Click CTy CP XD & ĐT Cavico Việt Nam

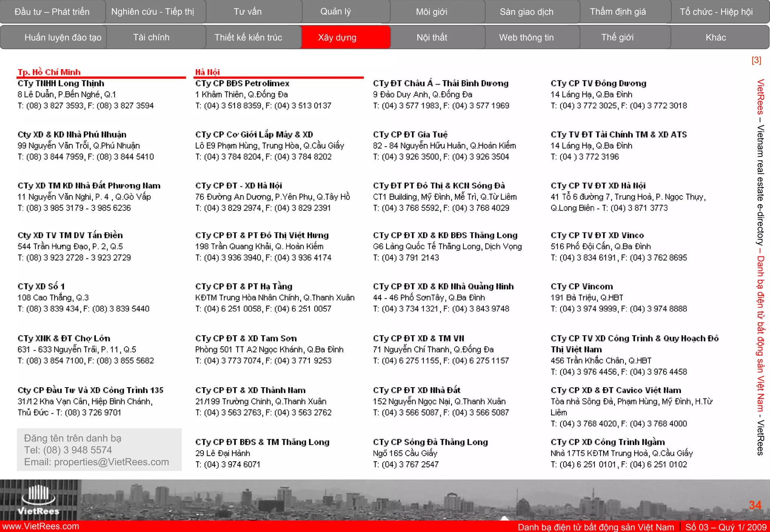pos(616,390)
